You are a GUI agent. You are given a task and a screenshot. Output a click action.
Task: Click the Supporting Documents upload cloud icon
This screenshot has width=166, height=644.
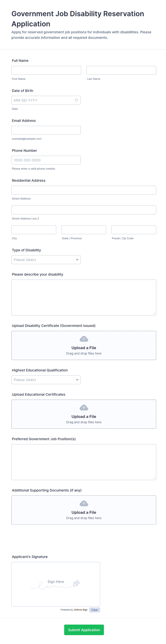pyautogui.click(x=84, y=503)
